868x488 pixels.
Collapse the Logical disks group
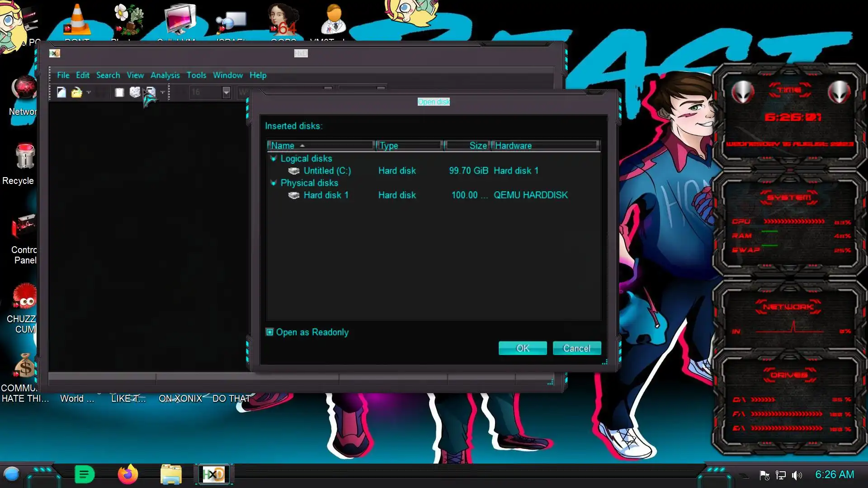274,158
